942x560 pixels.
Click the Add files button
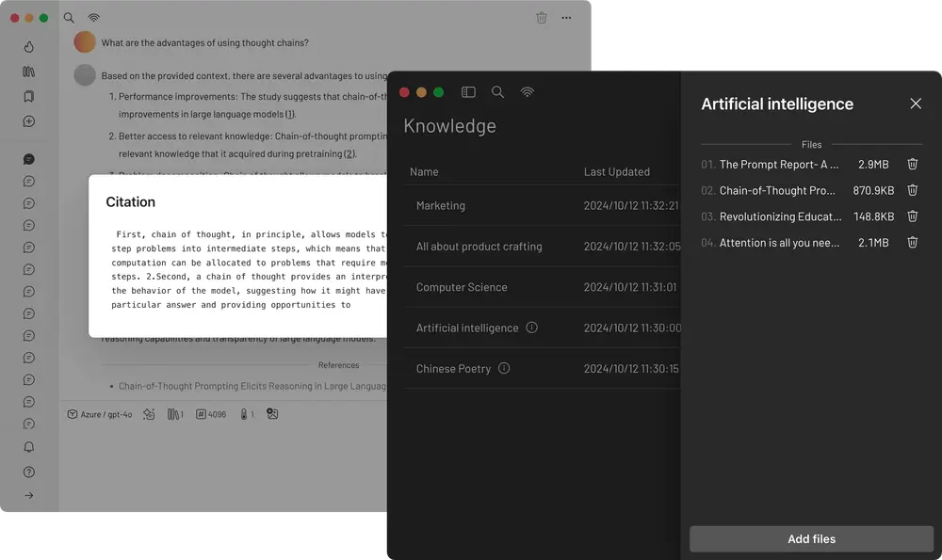pyautogui.click(x=811, y=539)
